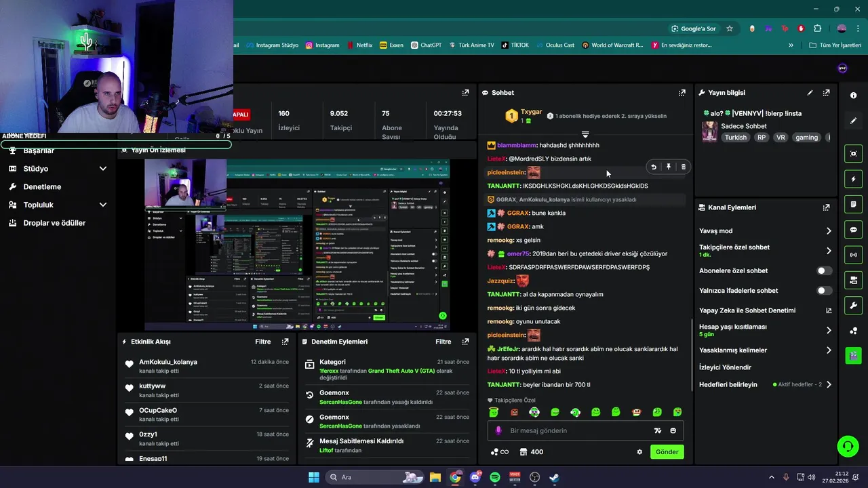This screenshot has width=868, height=488.
Task: Open the ChatGPT bookmark
Action: 425,45
